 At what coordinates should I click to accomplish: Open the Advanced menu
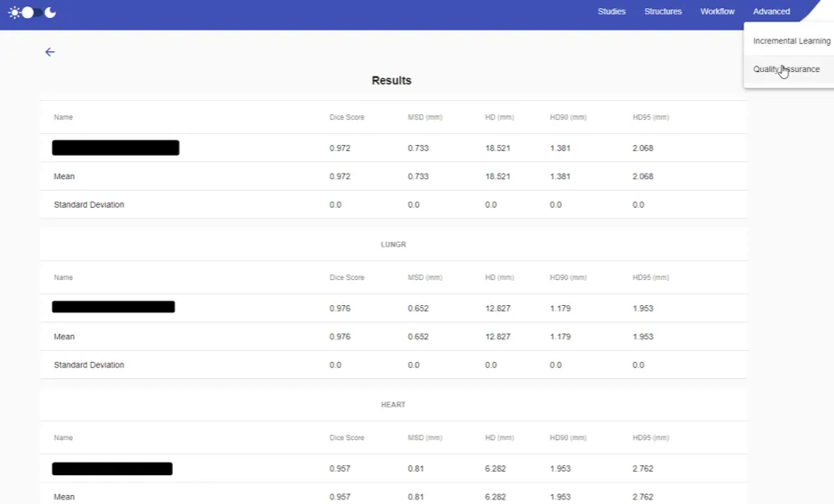pyautogui.click(x=771, y=11)
